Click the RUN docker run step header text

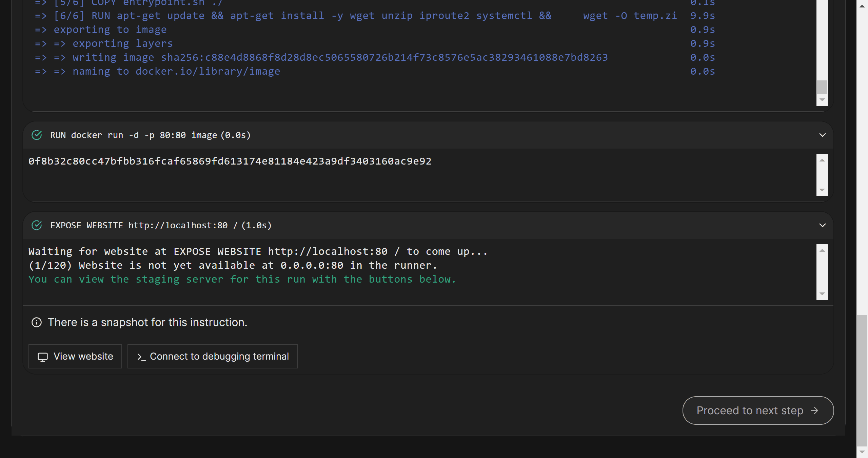coord(150,135)
